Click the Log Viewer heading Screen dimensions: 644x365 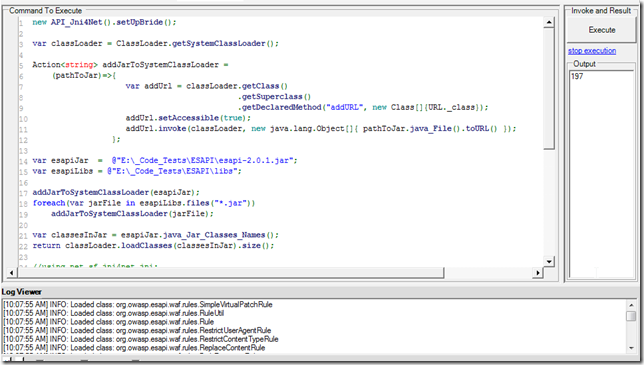pyautogui.click(x=21, y=292)
